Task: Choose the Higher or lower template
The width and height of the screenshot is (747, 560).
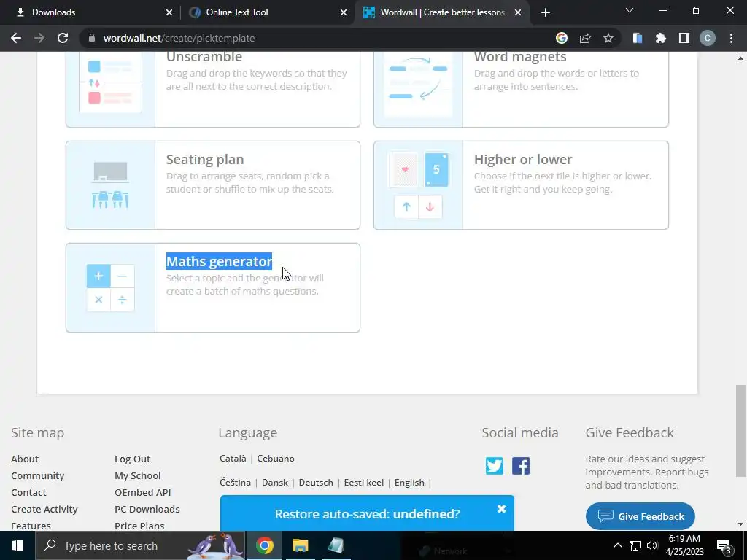Action: 521,184
